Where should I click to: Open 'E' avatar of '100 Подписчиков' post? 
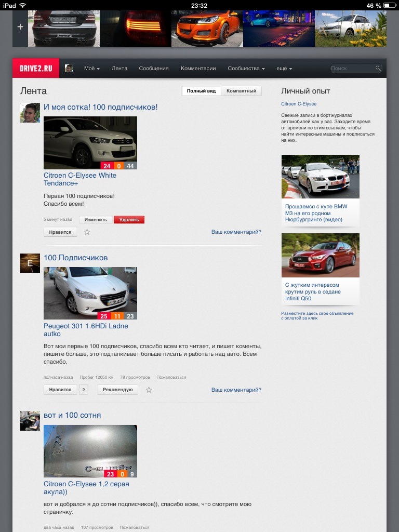(x=30, y=263)
